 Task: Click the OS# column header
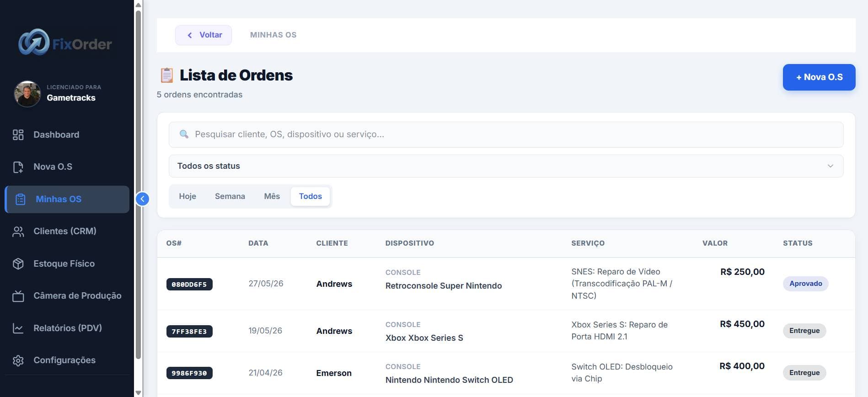click(x=174, y=243)
